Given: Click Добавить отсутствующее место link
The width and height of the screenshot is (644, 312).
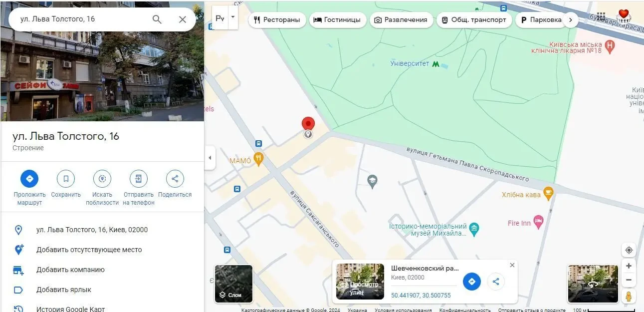Looking at the screenshot, I should point(89,250).
